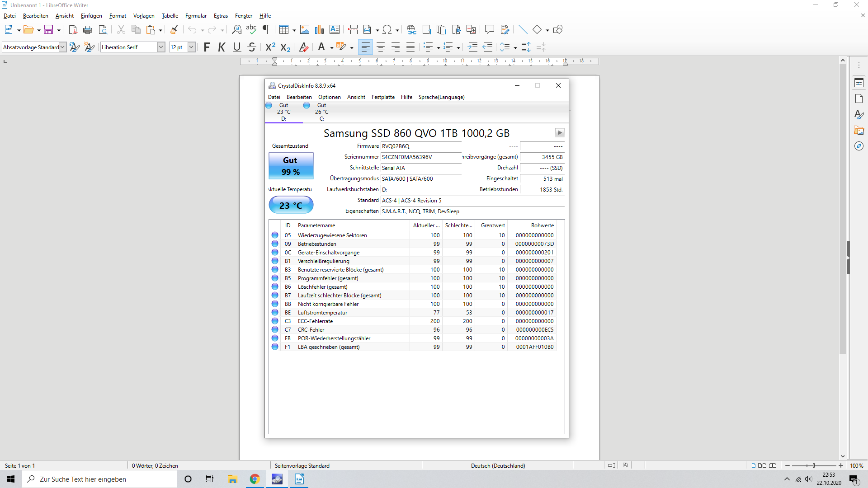Click the Insert Image icon
This screenshot has height=488, width=868.
(305, 30)
